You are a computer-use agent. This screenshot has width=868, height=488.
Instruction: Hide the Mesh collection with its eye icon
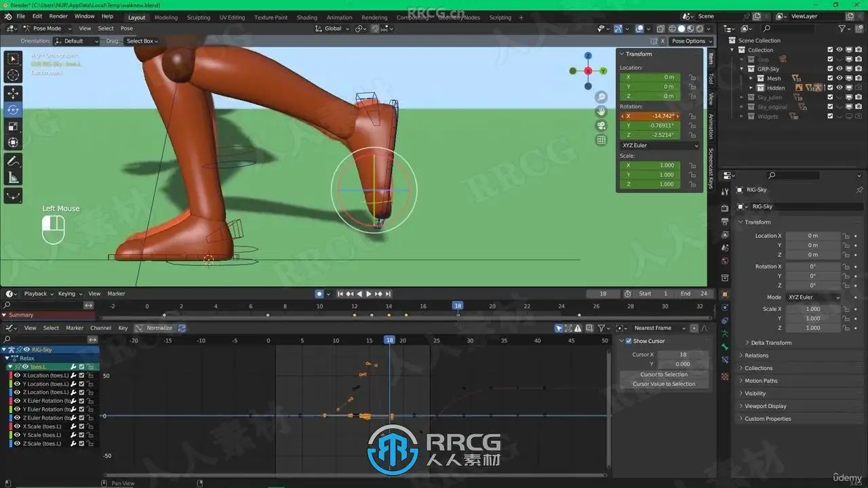[839, 78]
